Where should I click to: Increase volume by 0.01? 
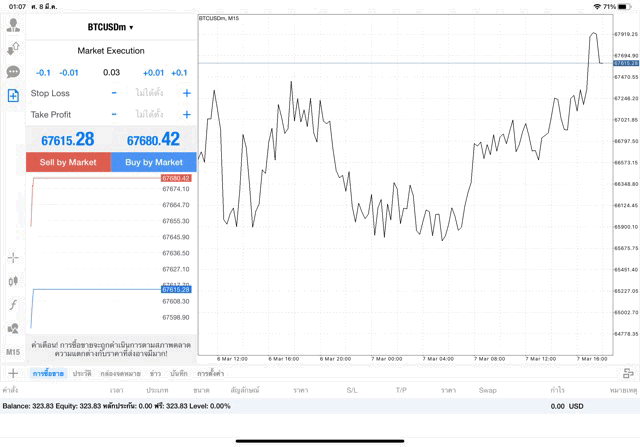pyautogui.click(x=153, y=73)
